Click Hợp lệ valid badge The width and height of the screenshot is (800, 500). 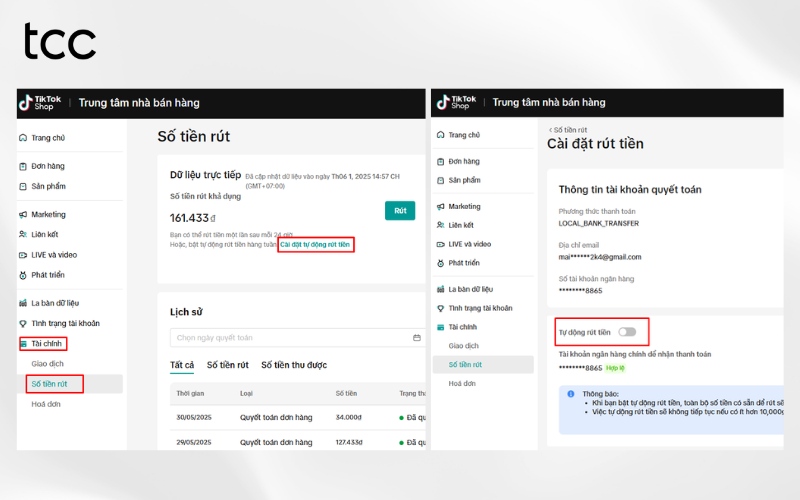(x=615, y=368)
